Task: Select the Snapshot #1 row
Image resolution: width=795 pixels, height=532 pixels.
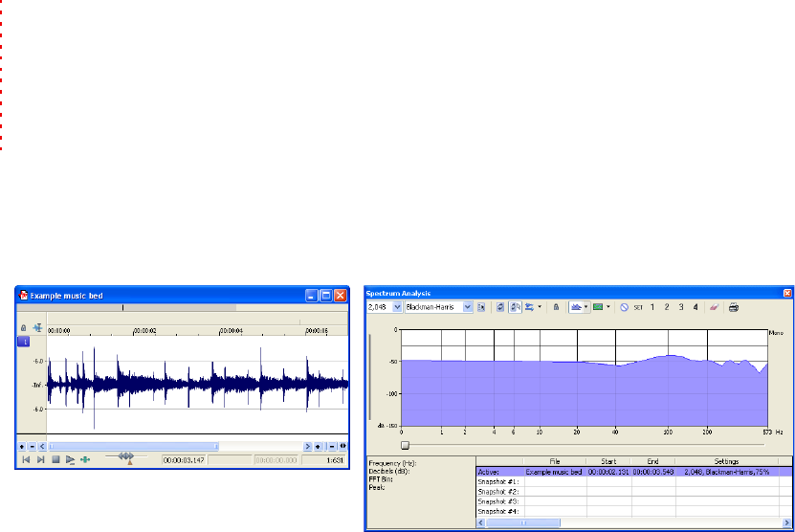Action: tap(633, 482)
